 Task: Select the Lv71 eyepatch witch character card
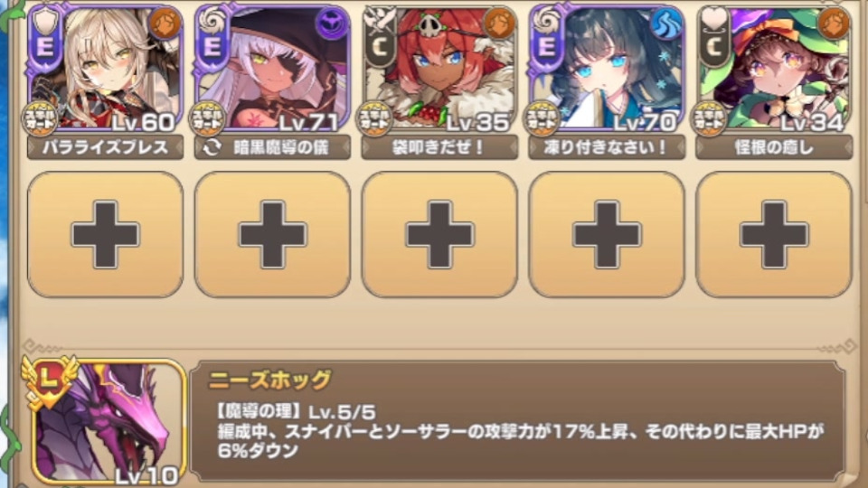[x=272, y=68]
